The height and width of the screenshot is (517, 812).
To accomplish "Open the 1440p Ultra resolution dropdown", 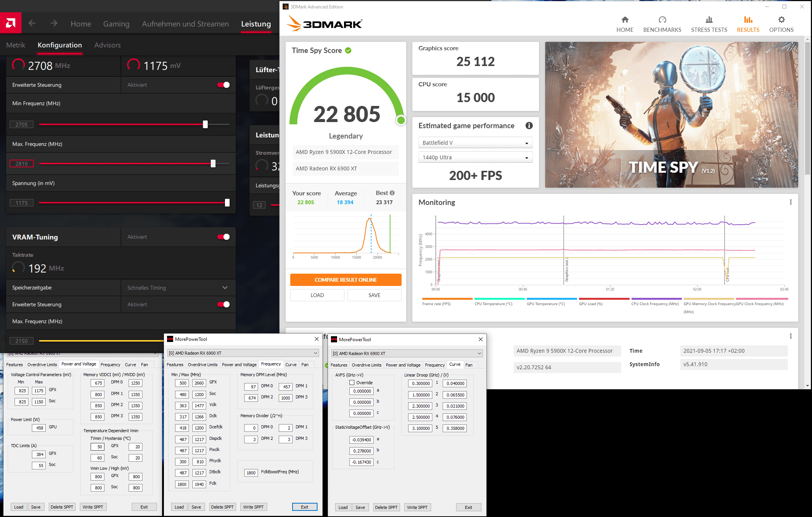I will pos(475,157).
